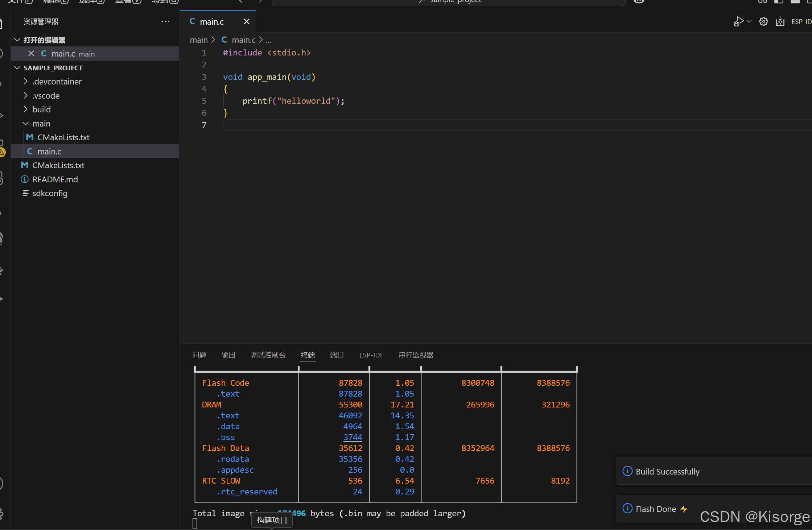Place cursor on the #include <stdio.h> line
The image size is (812, 530).
point(267,53)
